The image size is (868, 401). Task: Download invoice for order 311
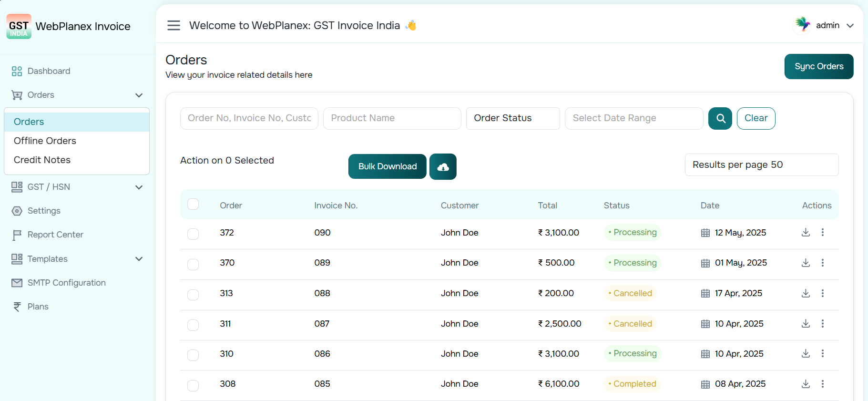806,323
